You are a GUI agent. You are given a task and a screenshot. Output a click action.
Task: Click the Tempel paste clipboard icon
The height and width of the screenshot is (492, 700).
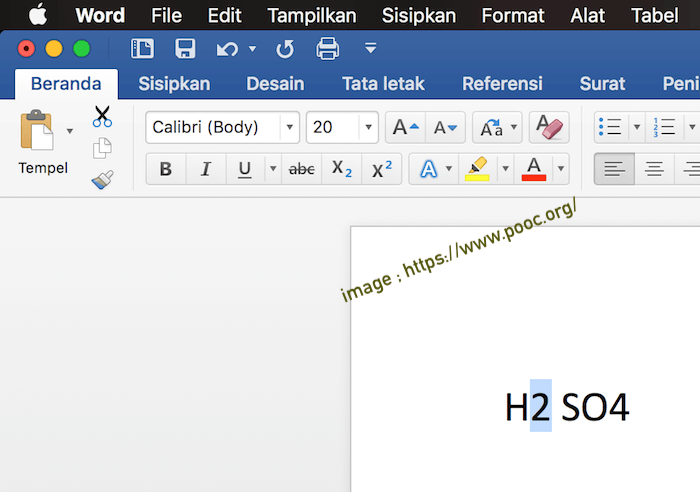click(x=37, y=130)
